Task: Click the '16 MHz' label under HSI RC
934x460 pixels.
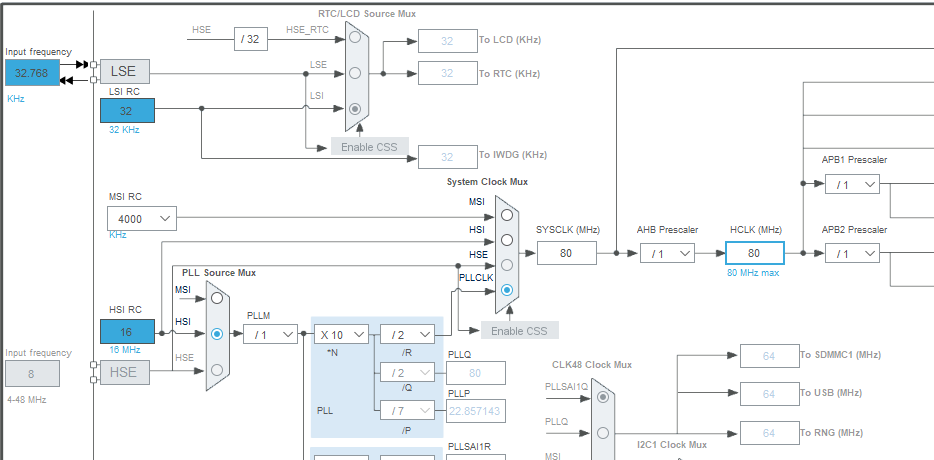Action: tap(124, 349)
